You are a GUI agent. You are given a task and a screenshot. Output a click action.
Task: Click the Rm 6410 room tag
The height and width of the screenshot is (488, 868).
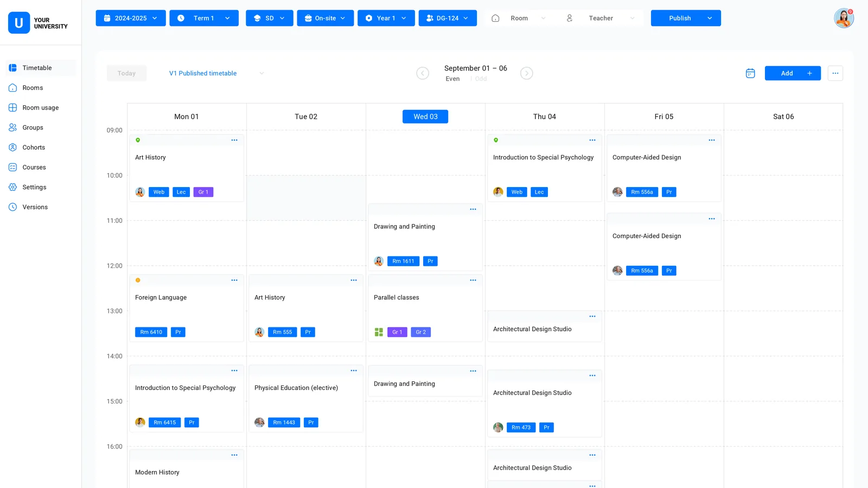point(151,332)
